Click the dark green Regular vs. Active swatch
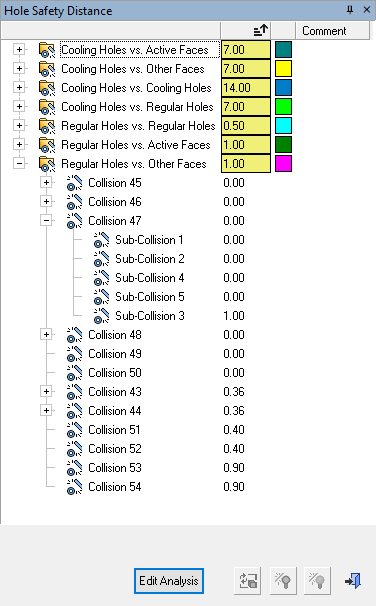 283,145
